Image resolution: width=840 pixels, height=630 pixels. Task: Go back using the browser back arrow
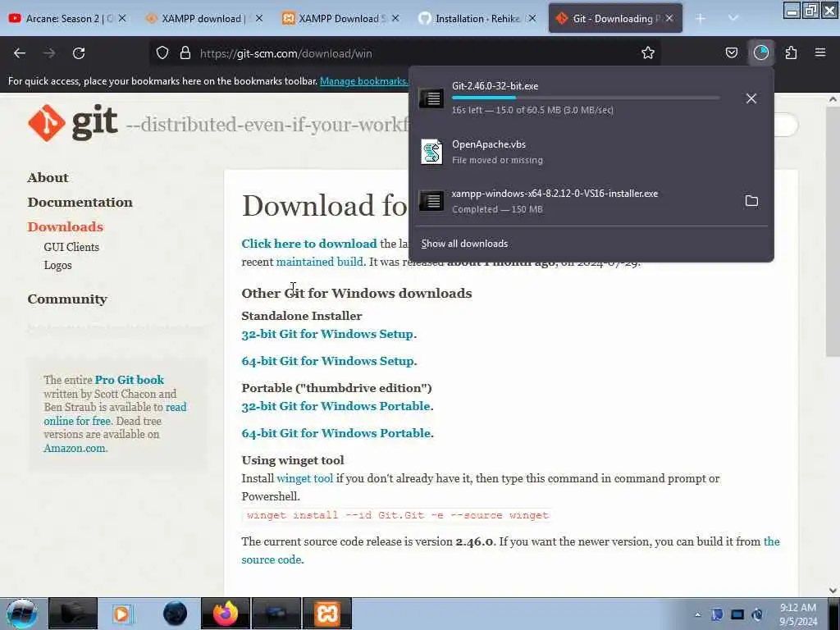pos(20,53)
